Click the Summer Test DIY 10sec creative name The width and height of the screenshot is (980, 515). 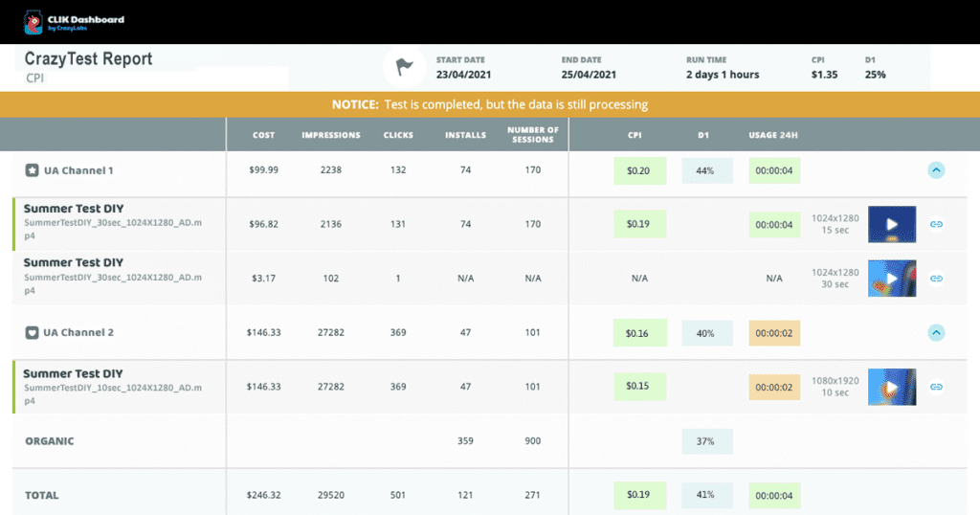(x=73, y=373)
